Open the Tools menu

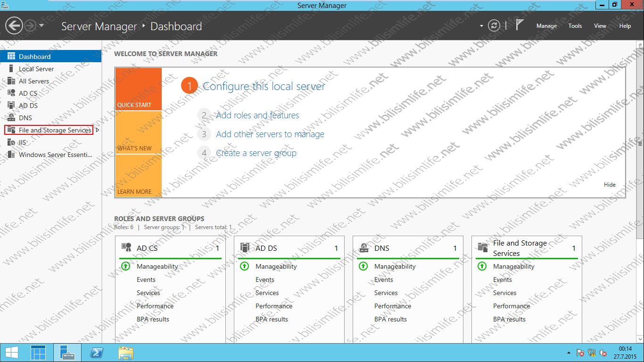coord(575,26)
